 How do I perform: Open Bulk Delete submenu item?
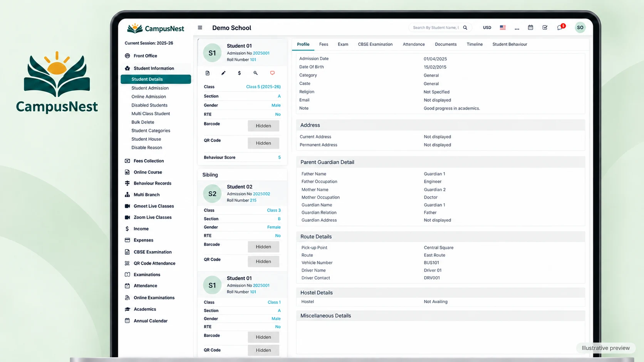143,122
